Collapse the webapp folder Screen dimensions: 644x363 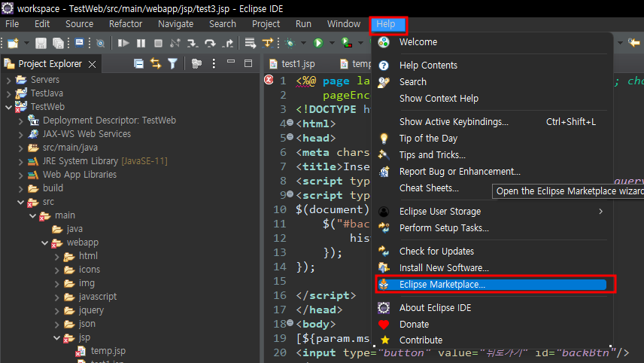click(x=45, y=243)
